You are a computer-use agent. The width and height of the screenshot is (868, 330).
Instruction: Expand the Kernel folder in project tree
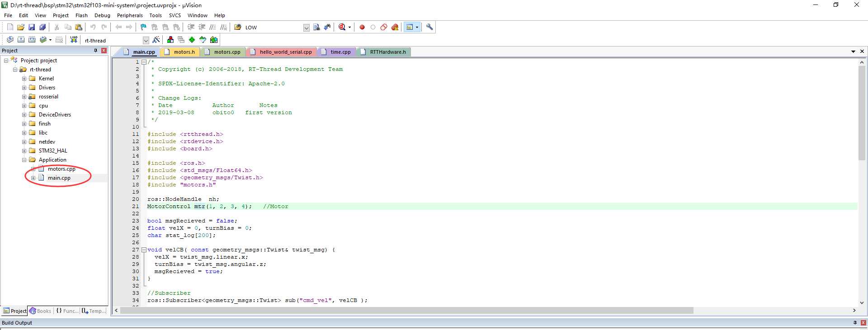24,79
